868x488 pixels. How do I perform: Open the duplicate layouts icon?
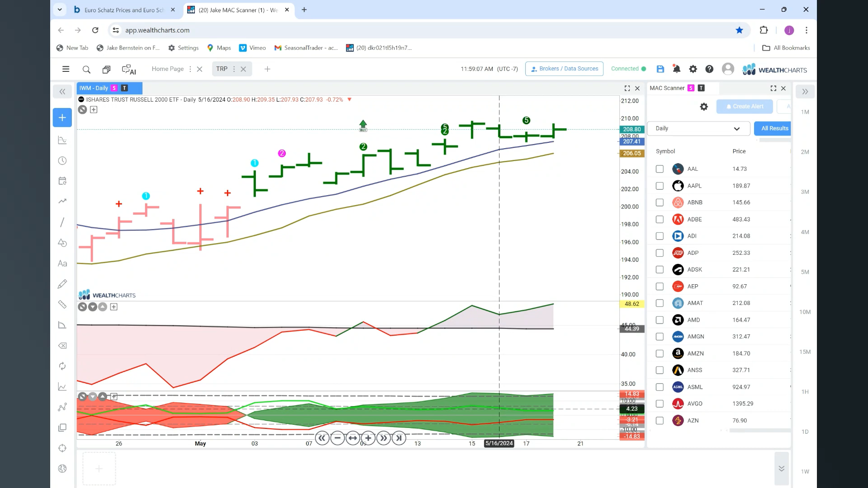[x=106, y=70]
